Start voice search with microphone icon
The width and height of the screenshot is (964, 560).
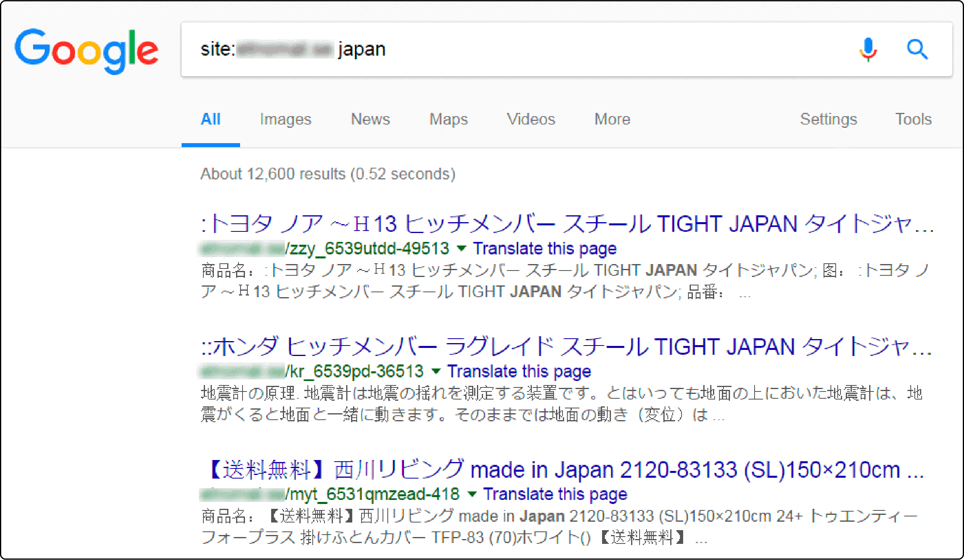click(x=868, y=50)
